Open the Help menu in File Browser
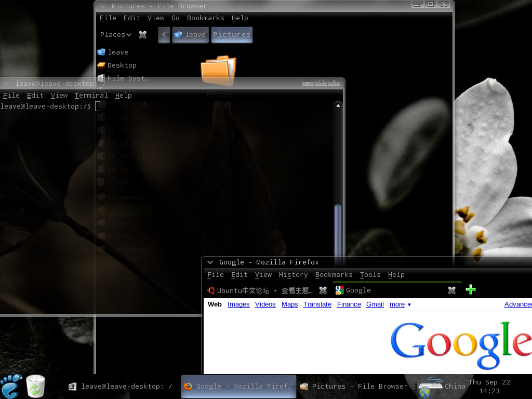The image size is (532, 399). coord(240,18)
